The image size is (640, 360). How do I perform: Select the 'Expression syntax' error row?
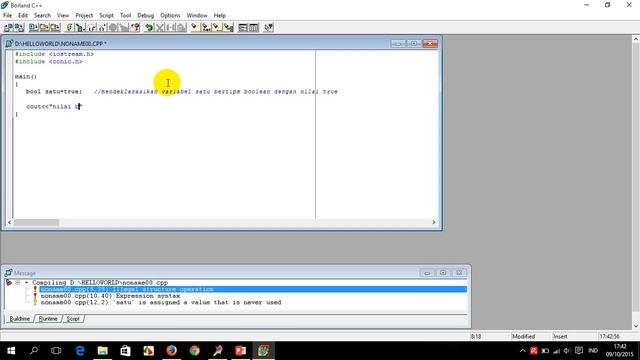110,296
